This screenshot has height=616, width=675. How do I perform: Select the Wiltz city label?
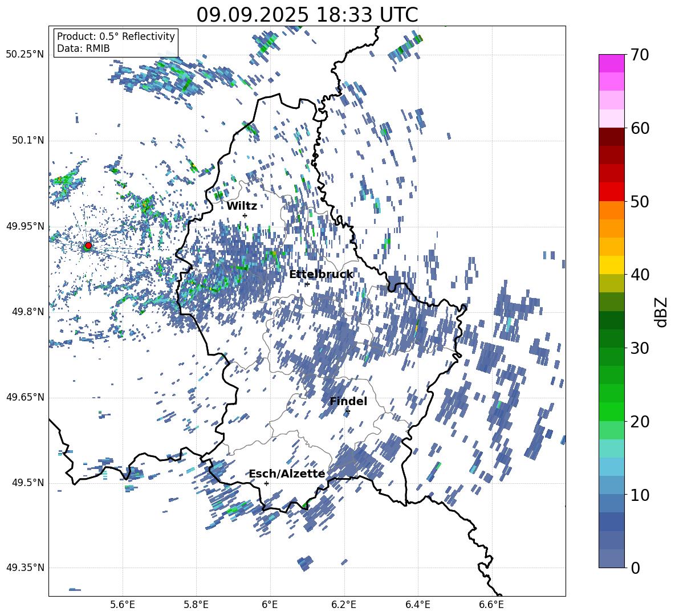tap(242, 206)
